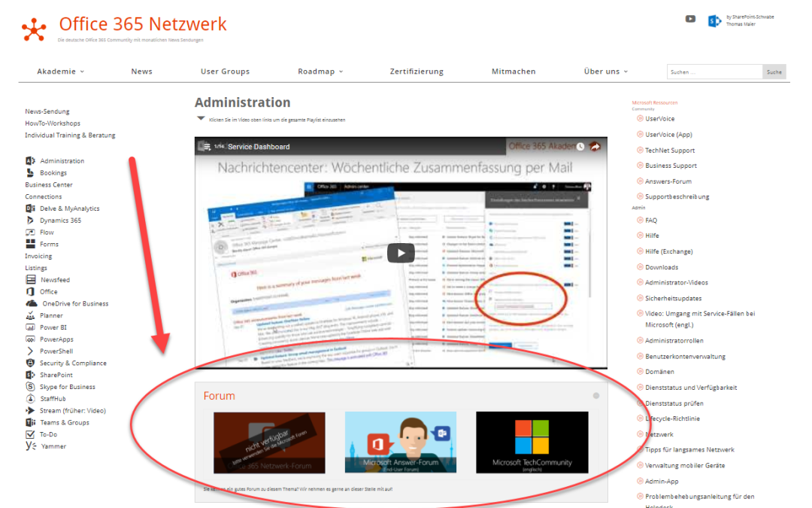Open the UserVoice (App) resource link
Screen dimensions: 812x508
pyautogui.click(x=668, y=135)
